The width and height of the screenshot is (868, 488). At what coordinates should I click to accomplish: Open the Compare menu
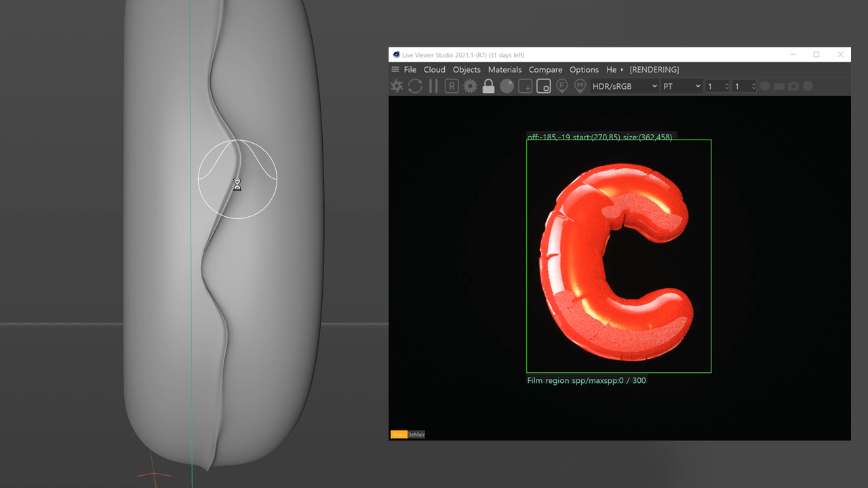(x=545, y=70)
